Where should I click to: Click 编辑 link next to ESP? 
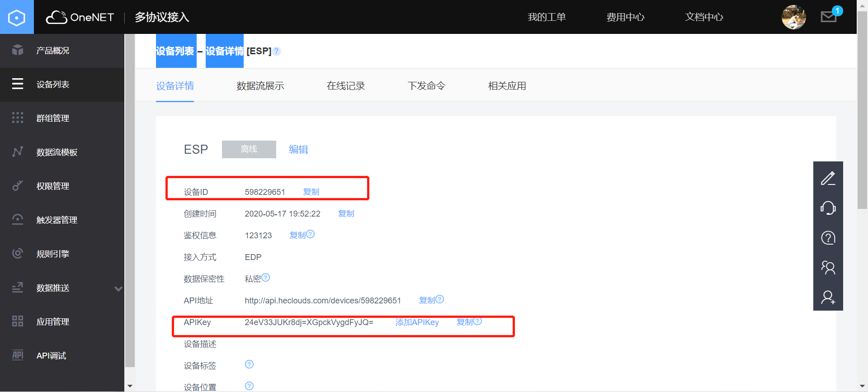tap(298, 149)
